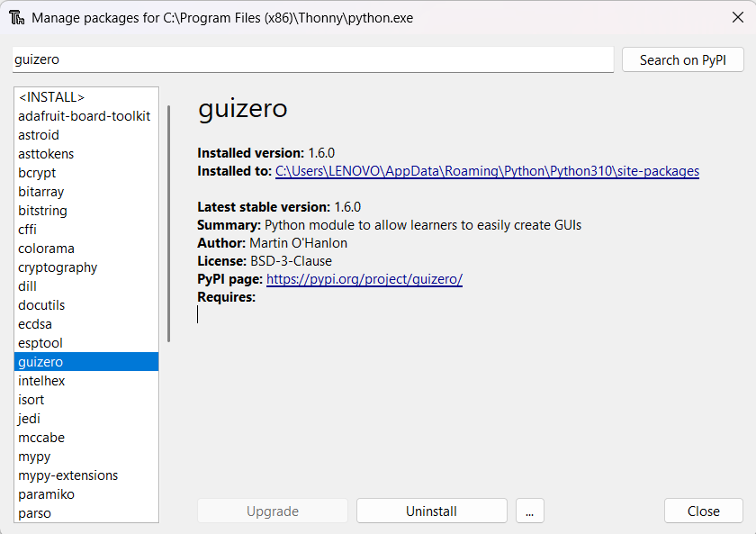This screenshot has height=534, width=756.
Task: Open the '...' more options button
Action: 530,511
